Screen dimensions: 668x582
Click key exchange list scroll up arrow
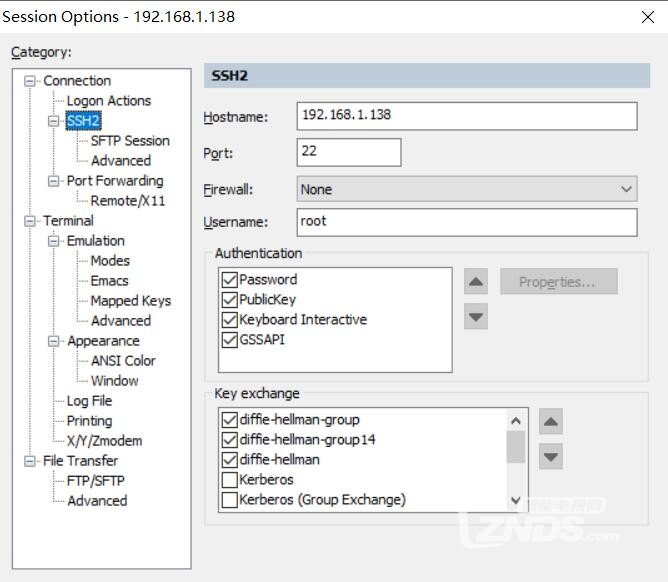tap(515, 421)
